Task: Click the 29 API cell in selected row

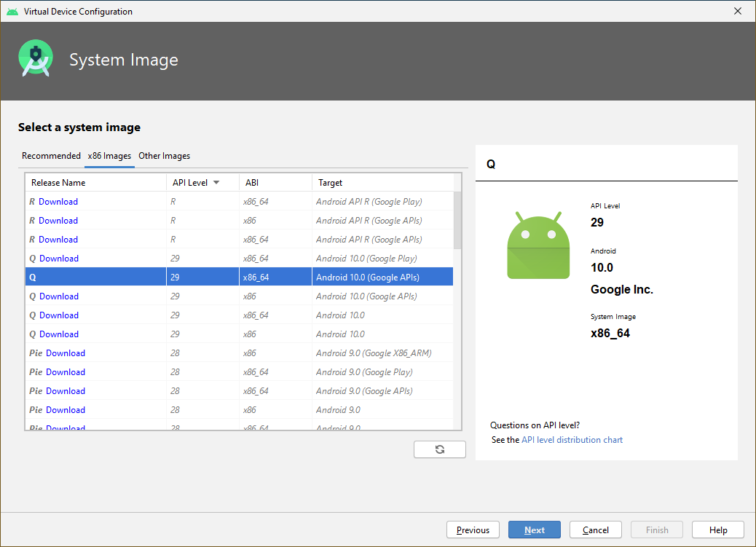Action: coord(202,277)
